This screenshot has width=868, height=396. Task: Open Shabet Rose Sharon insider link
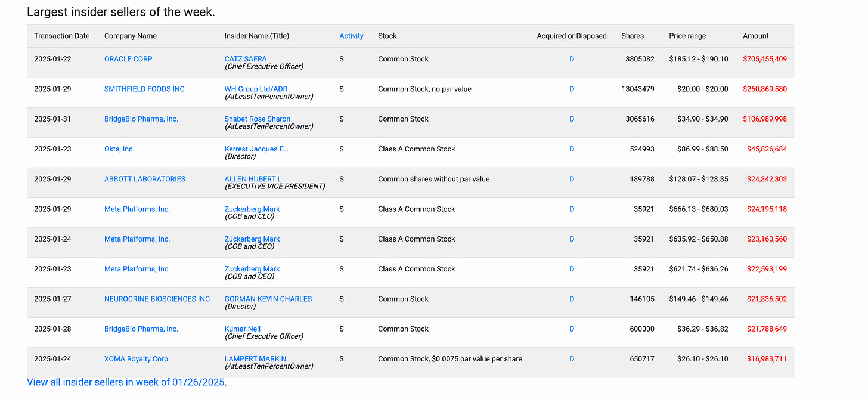(258, 119)
